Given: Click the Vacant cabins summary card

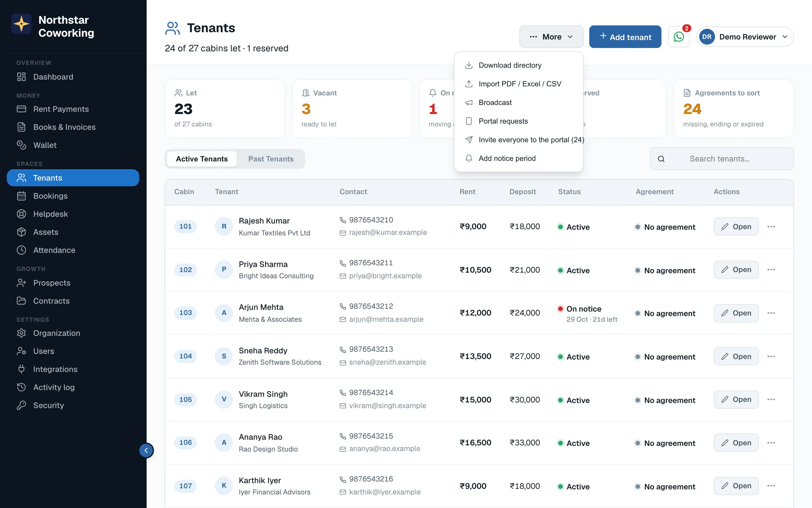Looking at the screenshot, I should coord(352,109).
